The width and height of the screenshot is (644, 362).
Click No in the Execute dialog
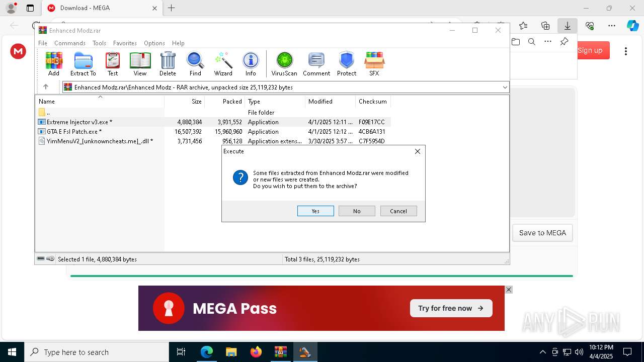[357, 211]
